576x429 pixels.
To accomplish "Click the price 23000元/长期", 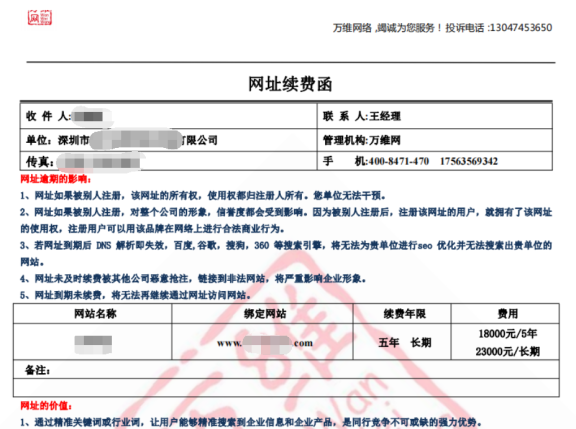I will 508,352.
